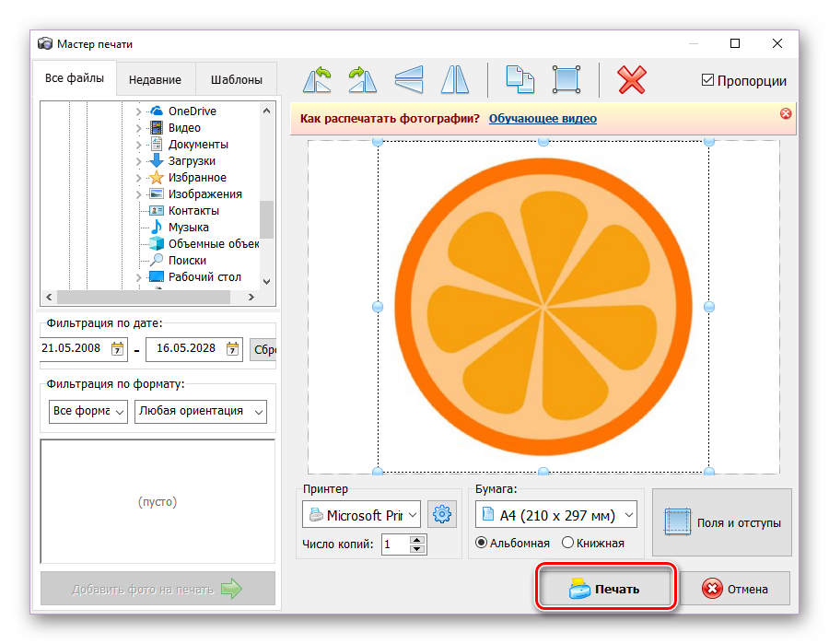
Task: Flip the image vertically
Action: (408, 79)
